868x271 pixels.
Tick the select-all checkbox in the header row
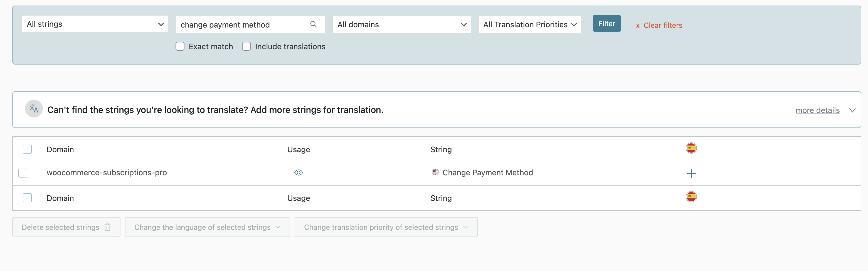pos(27,149)
